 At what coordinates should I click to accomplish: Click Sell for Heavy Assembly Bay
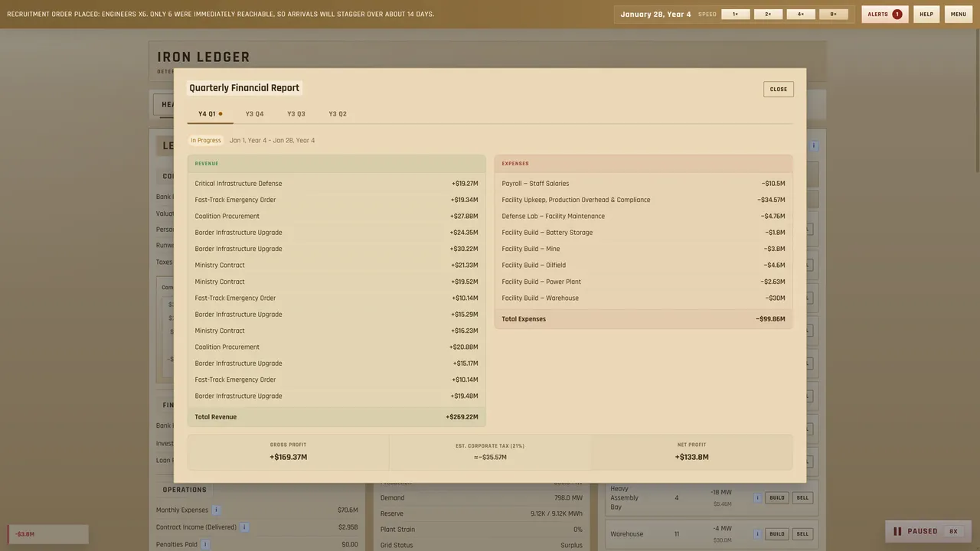tap(802, 497)
